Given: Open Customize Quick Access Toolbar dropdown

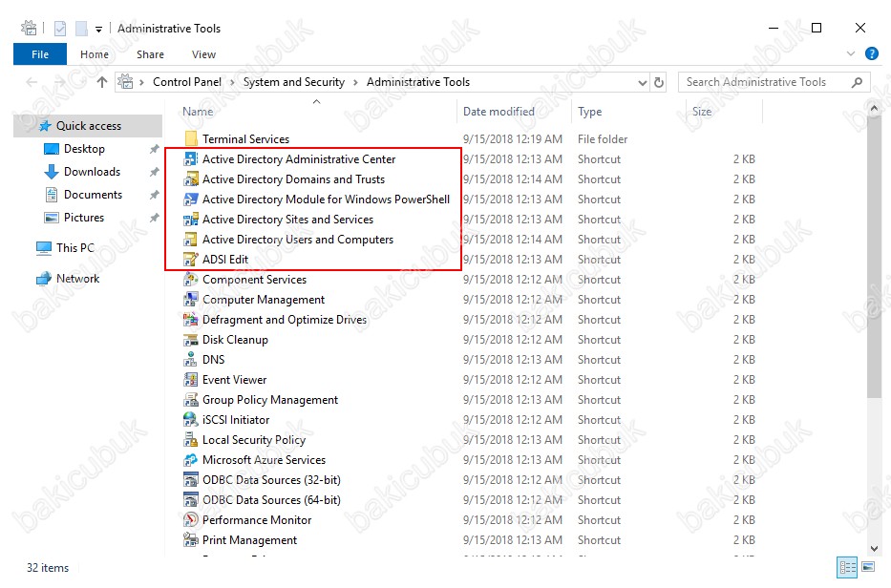Looking at the screenshot, I should 98,29.
